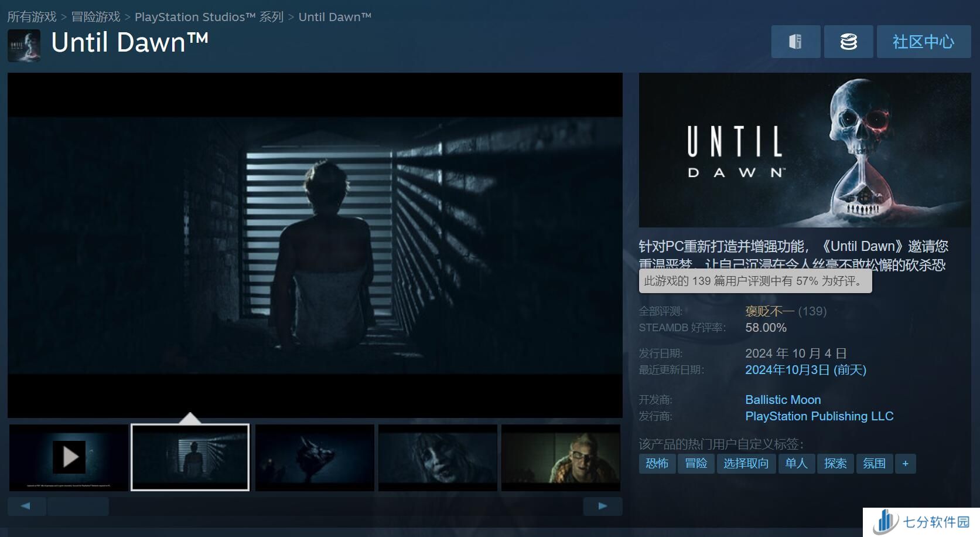View the man with glasses thumbnail

pyautogui.click(x=561, y=457)
